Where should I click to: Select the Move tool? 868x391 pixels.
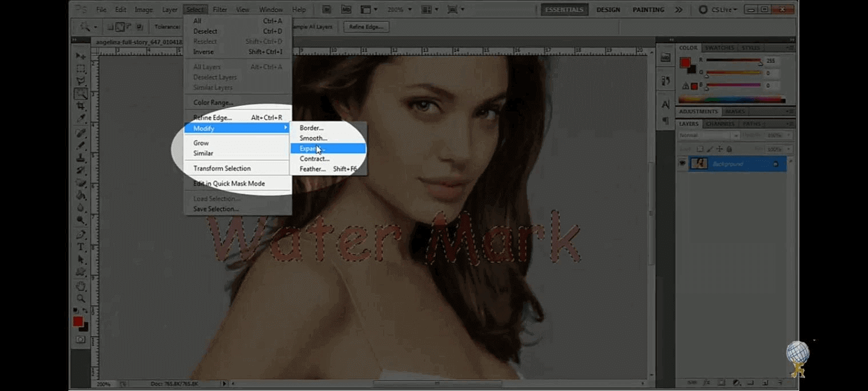point(81,56)
